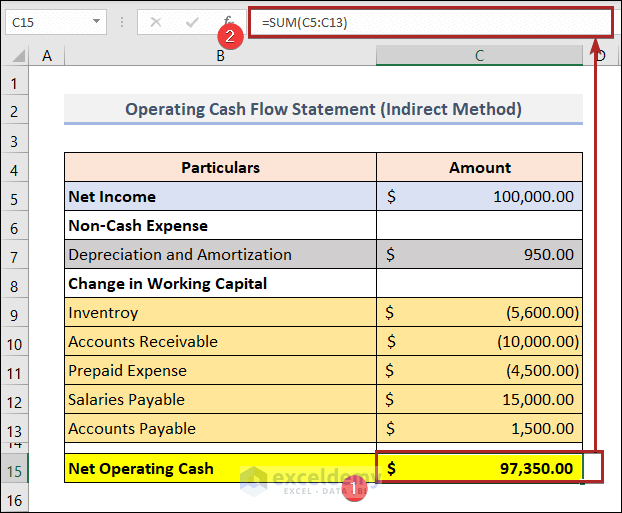Image resolution: width=622 pixels, height=513 pixels.
Task: Select the 1,500.00 amount cell
Action: point(479,428)
